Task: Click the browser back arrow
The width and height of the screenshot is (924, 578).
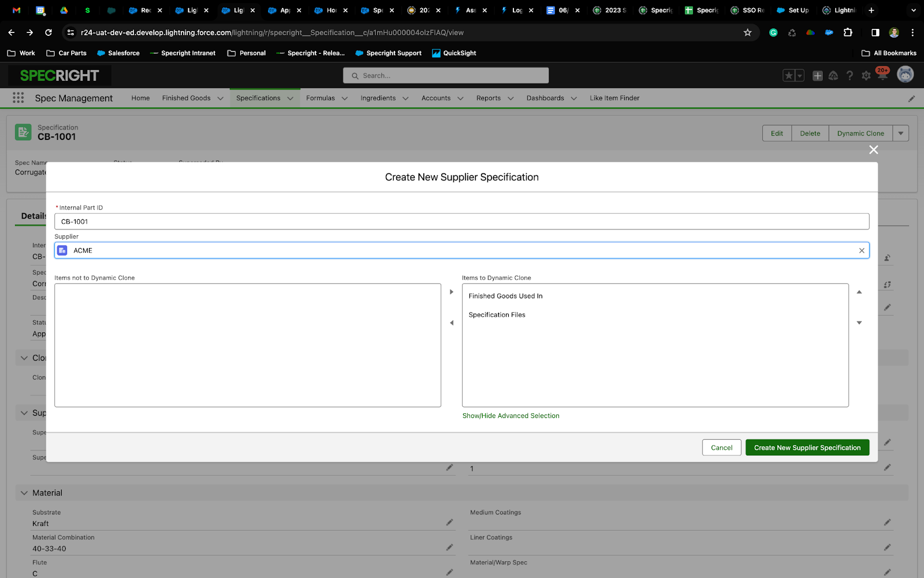Action: (12, 32)
